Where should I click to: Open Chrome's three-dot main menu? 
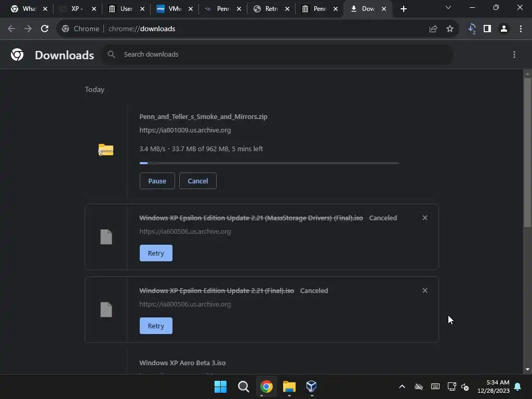(521, 29)
